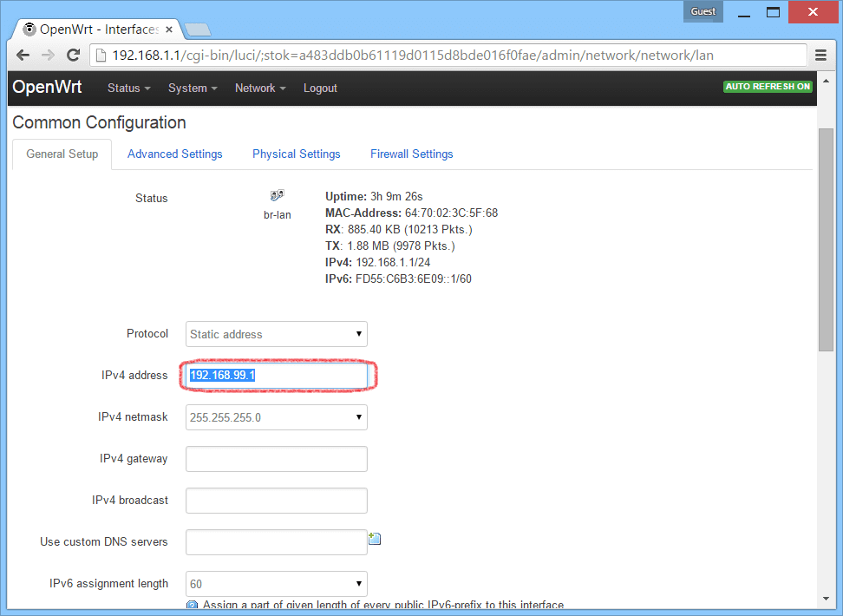This screenshot has height=616, width=843.
Task: Open the Network dropdown menu
Action: tap(260, 88)
